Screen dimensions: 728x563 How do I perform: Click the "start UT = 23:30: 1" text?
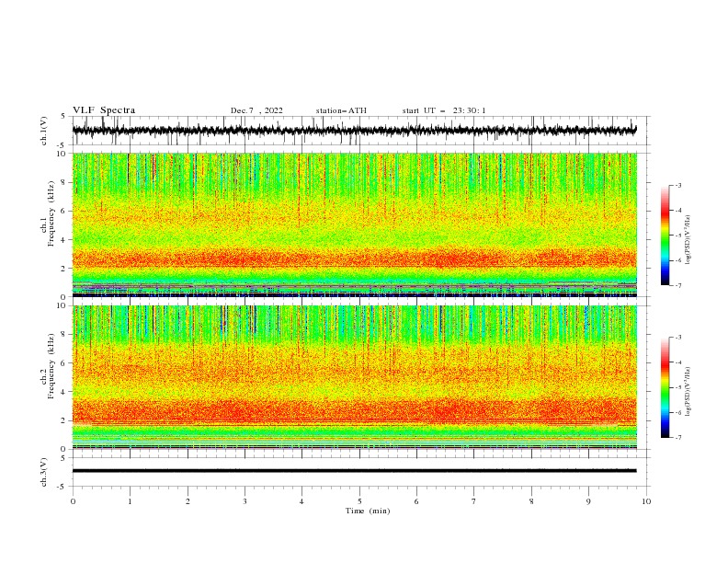tap(444, 110)
